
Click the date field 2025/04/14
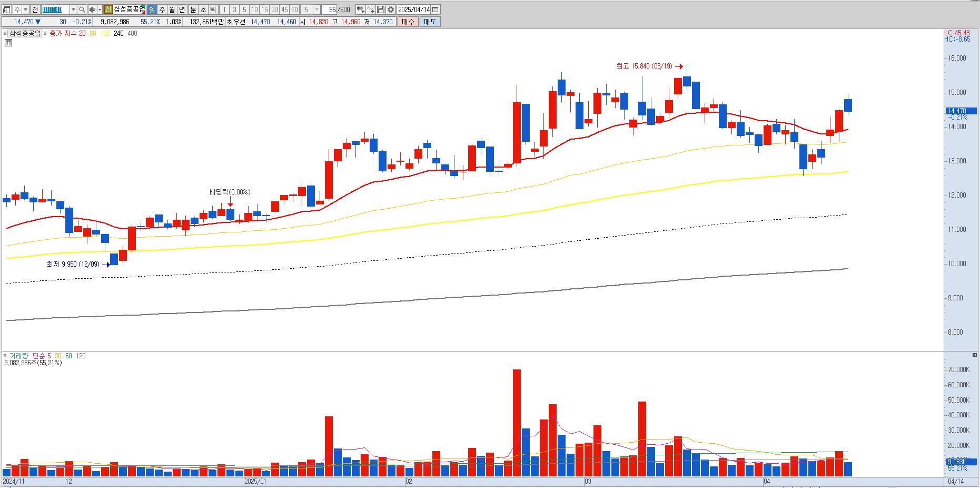(414, 9)
